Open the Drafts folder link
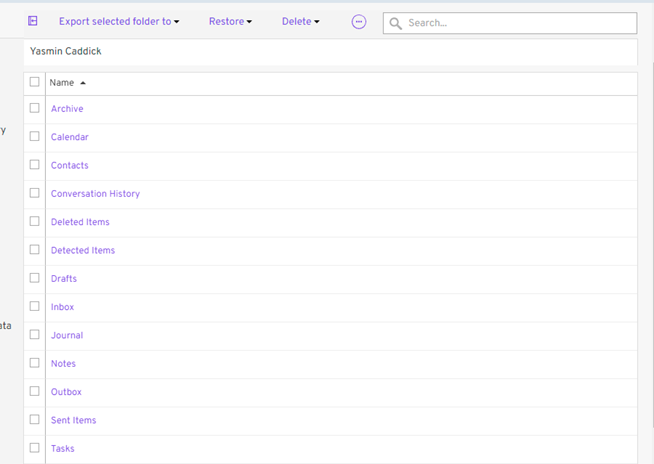The height and width of the screenshot is (464, 654). click(64, 279)
